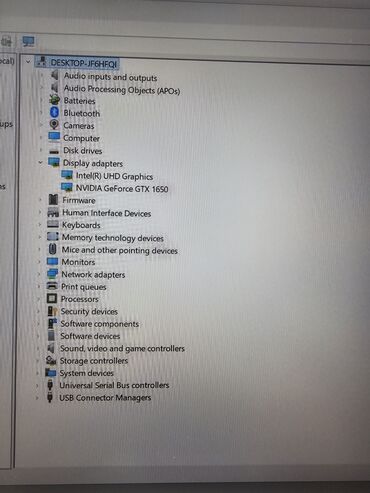This screenshot has height=493, width=370.
Task: Click the Audio Processing Objects speaker icon
Action: [54, 88]
